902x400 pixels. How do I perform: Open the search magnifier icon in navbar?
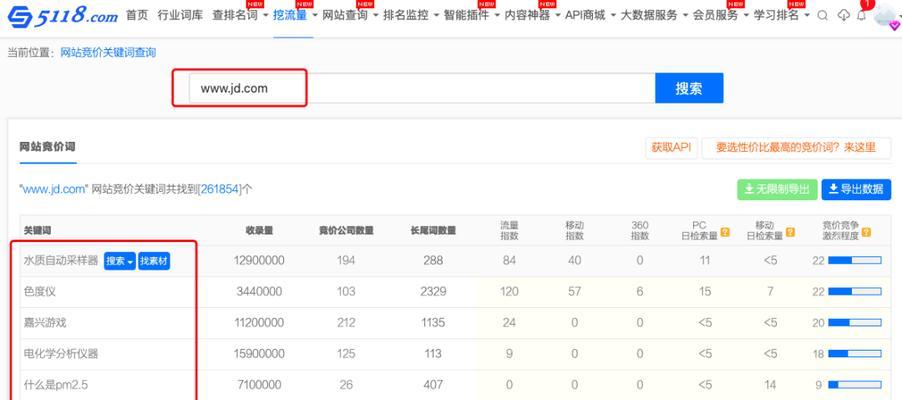(823, 16)
